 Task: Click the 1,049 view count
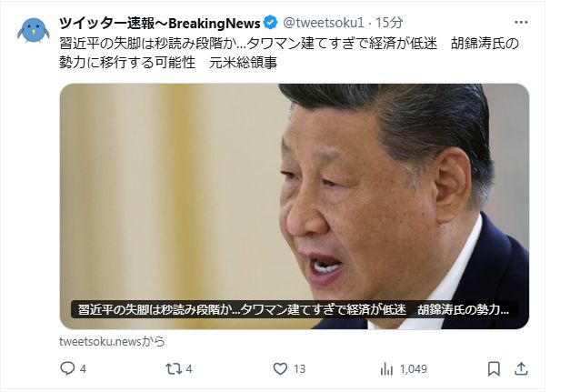[x=414, y=369]
